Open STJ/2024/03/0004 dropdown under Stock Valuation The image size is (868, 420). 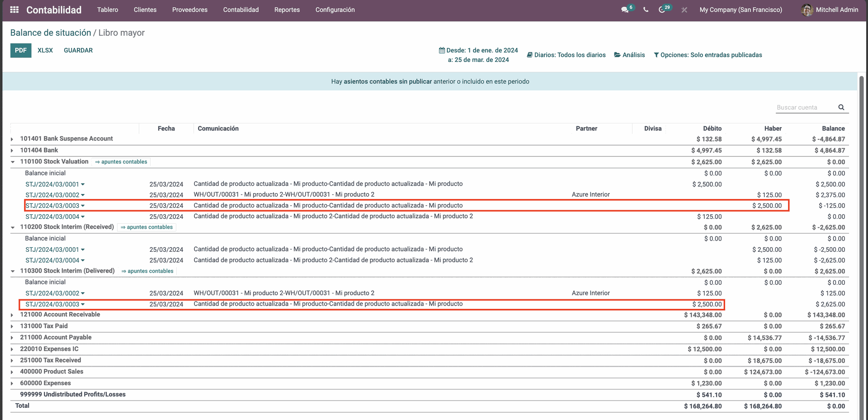[x=55, y=217]
